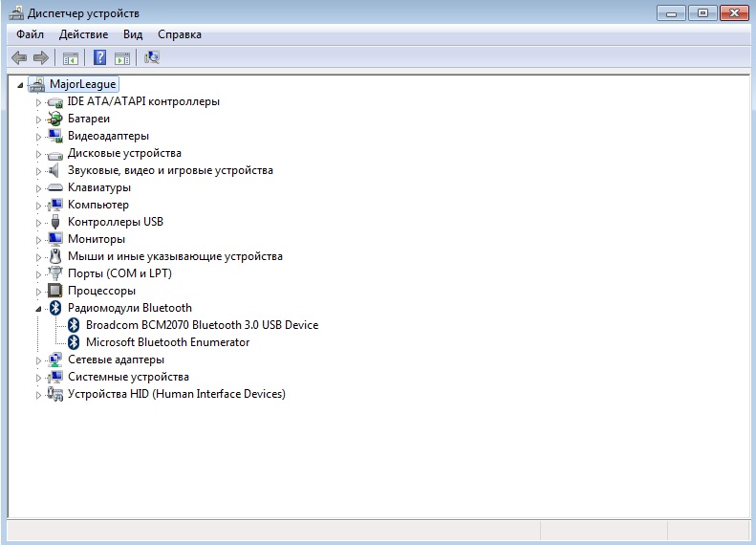Open the Вид menu
This screenshot has height=545, width=756.
click(133, 34)
